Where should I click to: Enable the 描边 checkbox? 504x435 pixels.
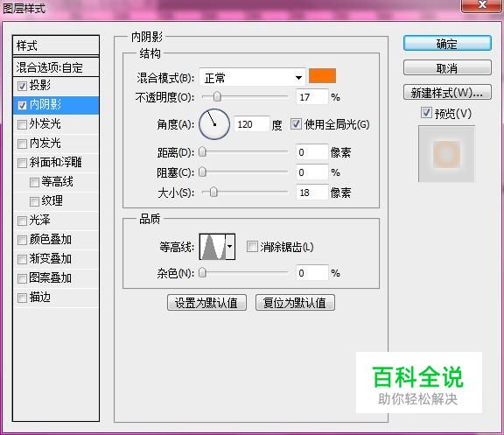(x=22, y=298)
